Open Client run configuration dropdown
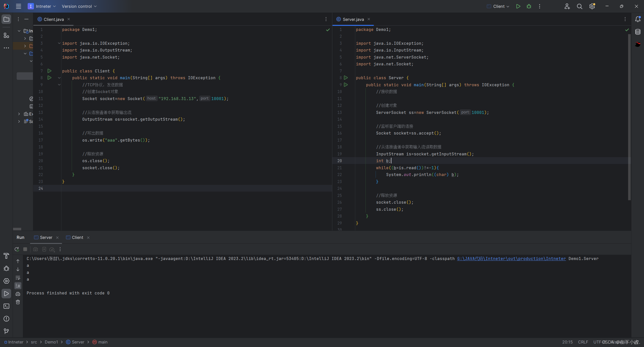The image size is (644, 347). [x=498, y=6]
